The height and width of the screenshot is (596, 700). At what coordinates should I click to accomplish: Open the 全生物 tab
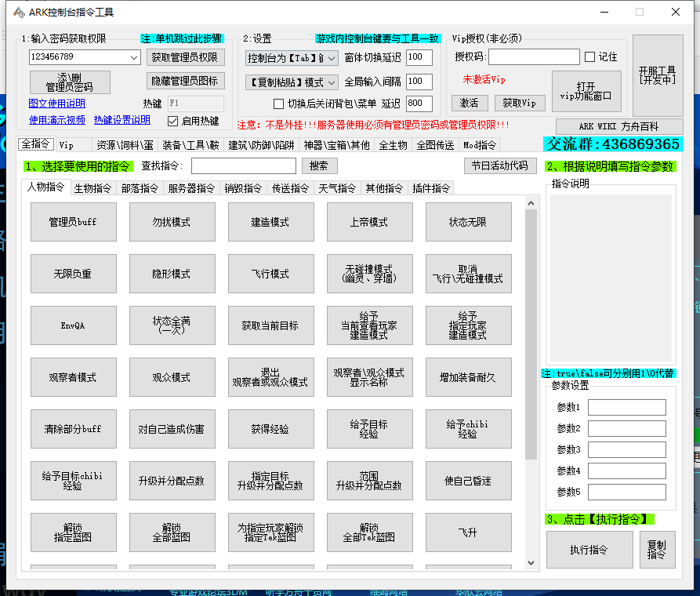394,145
